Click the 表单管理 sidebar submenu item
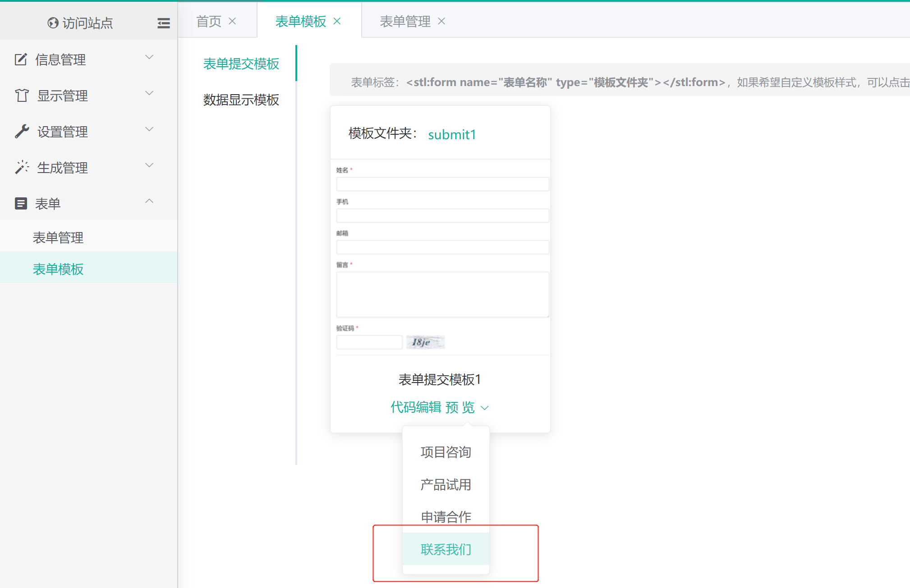 point(58,237)
